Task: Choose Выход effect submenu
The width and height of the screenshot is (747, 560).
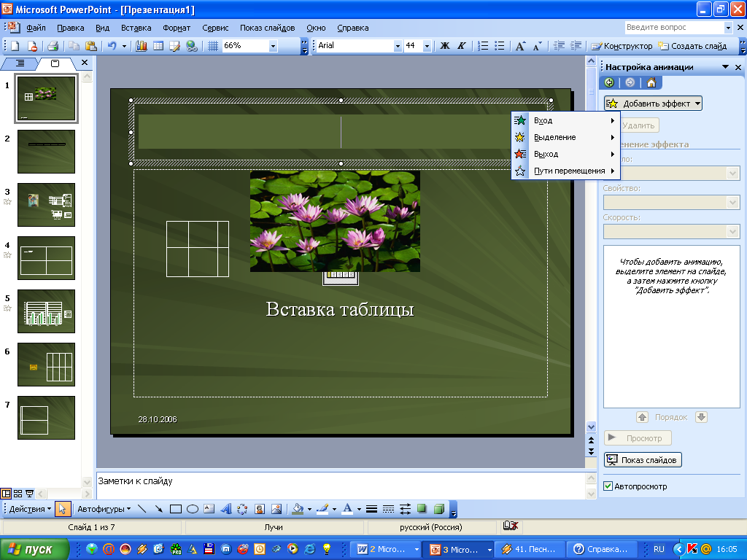Action: [565, 154]
